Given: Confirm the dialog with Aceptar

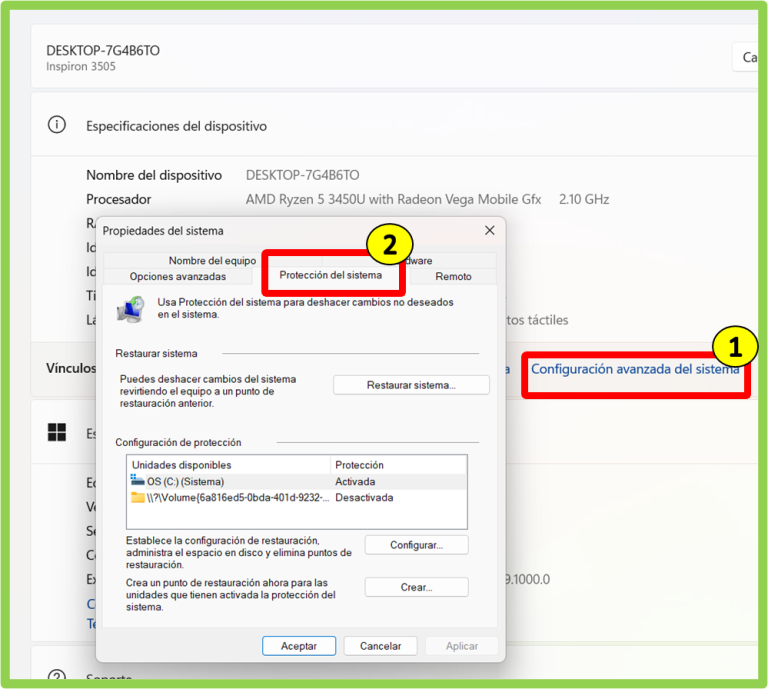Looking at the screenshot, I should coord(299,646).
